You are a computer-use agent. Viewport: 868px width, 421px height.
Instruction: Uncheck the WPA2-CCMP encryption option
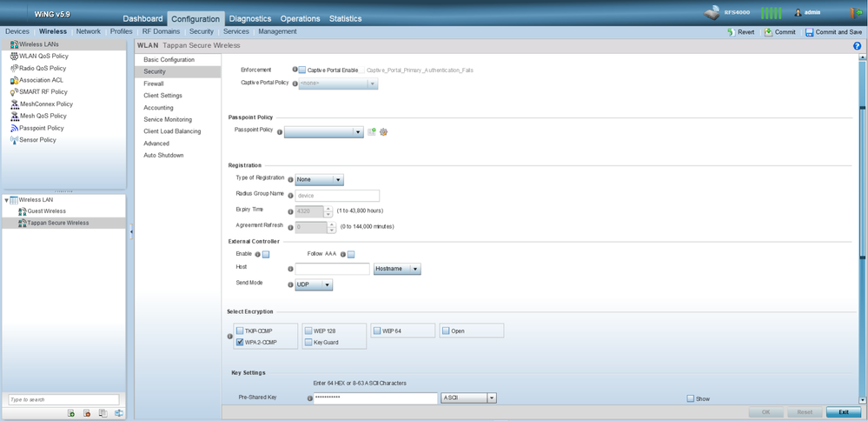[x=241, y=343]
